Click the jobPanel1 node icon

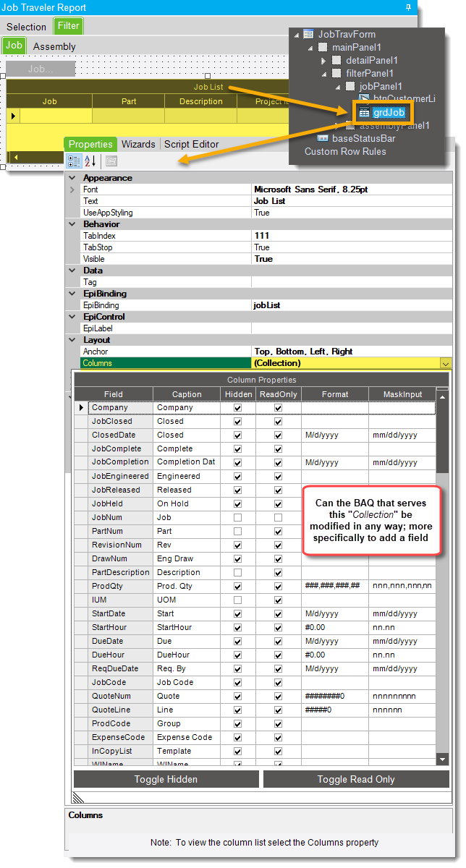[x=349, y=86]
